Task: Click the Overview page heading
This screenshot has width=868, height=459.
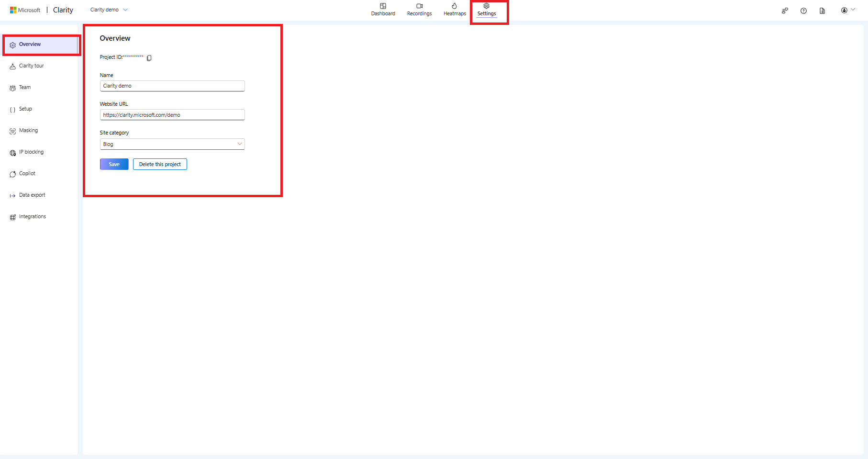Action: [115, 38]
